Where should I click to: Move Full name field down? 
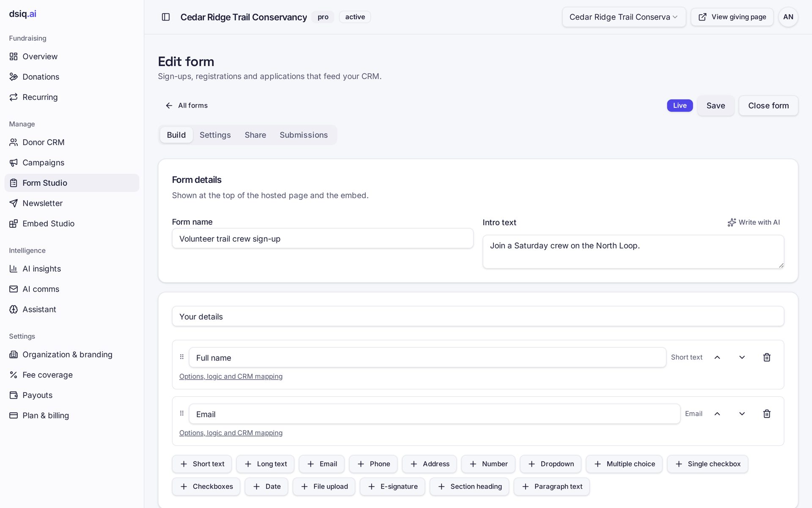click(x=742, y=357)
